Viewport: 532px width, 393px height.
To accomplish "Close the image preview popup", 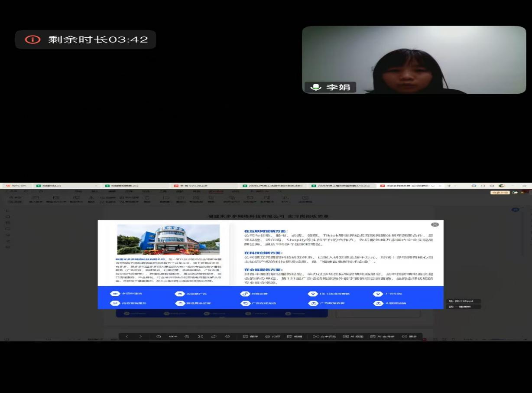I will 435,224.
